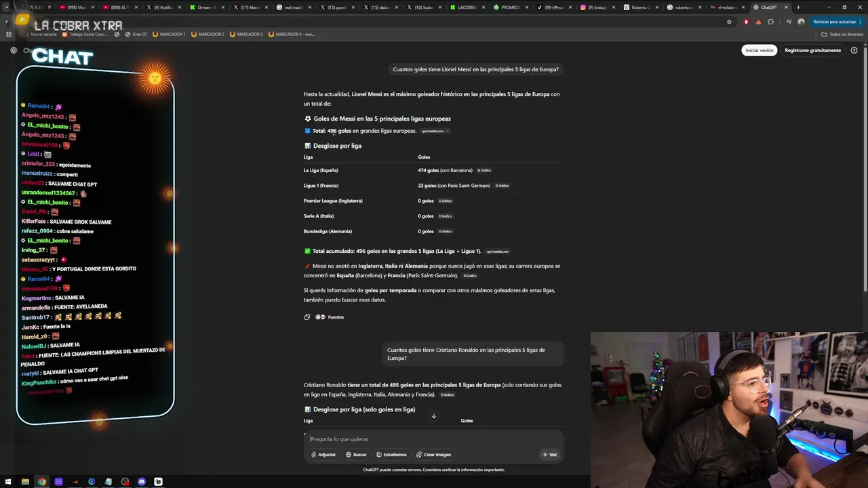Open the Chrome profile avatar
The image size is (868, 488).
(x=801, y=22)
